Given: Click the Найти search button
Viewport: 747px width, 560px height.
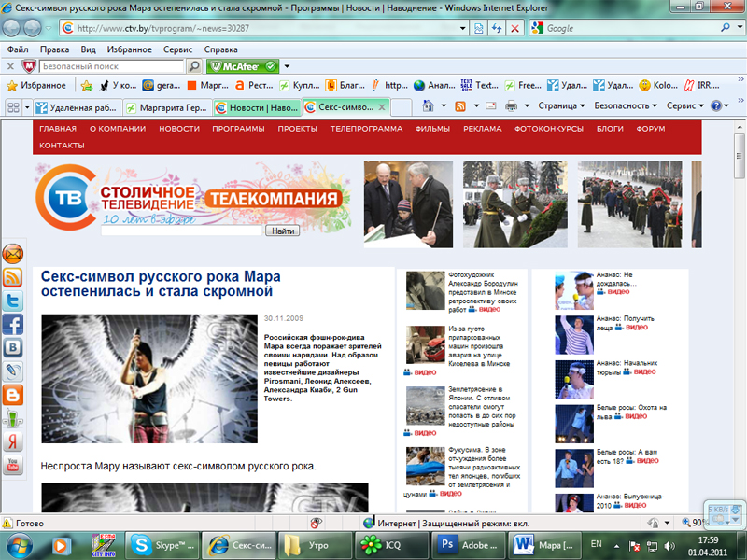Looking at the screenshot, I should pos(283,231).
